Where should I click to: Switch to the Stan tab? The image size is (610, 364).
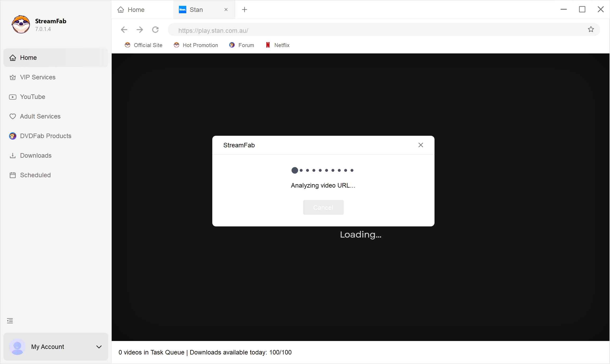[196, 10]
